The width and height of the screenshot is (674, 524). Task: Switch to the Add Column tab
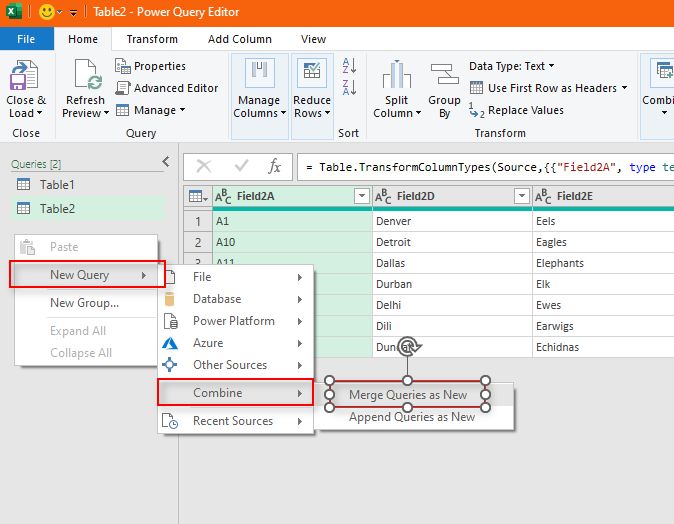coord(239,39)
